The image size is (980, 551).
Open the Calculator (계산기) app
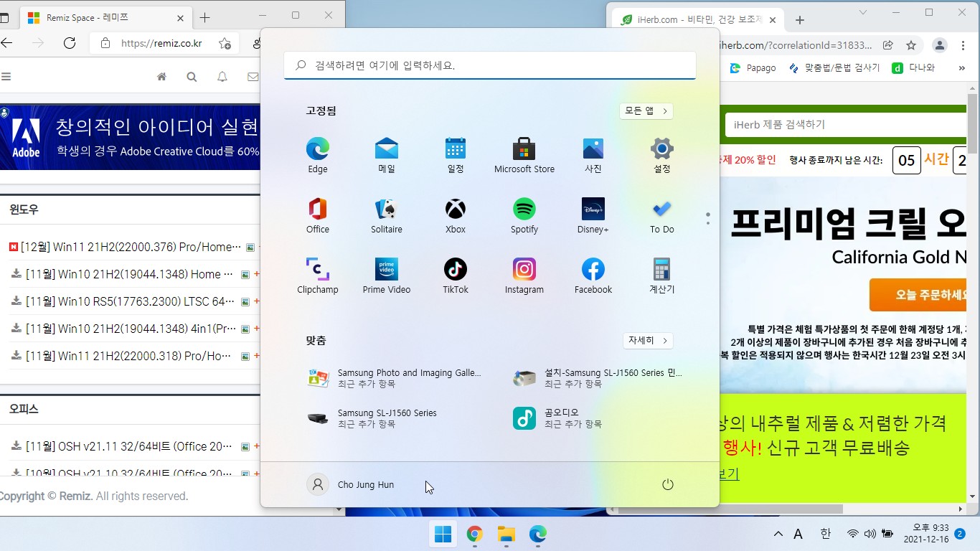click(662, 276)
